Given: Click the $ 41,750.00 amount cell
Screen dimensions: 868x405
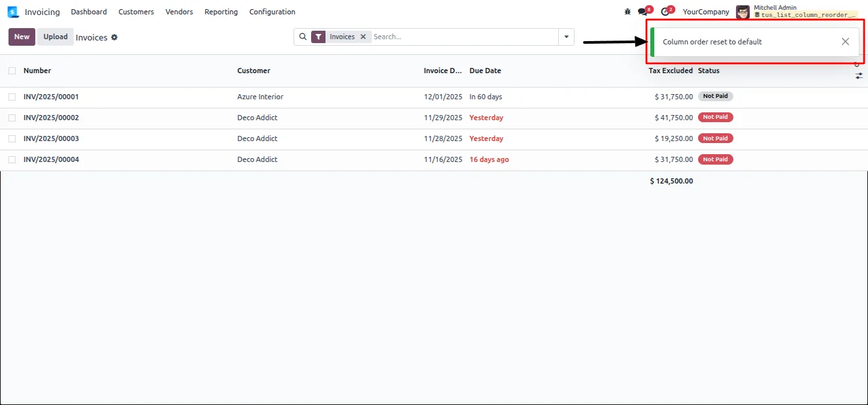Looking at the screenshot, I should coord(674,118).
